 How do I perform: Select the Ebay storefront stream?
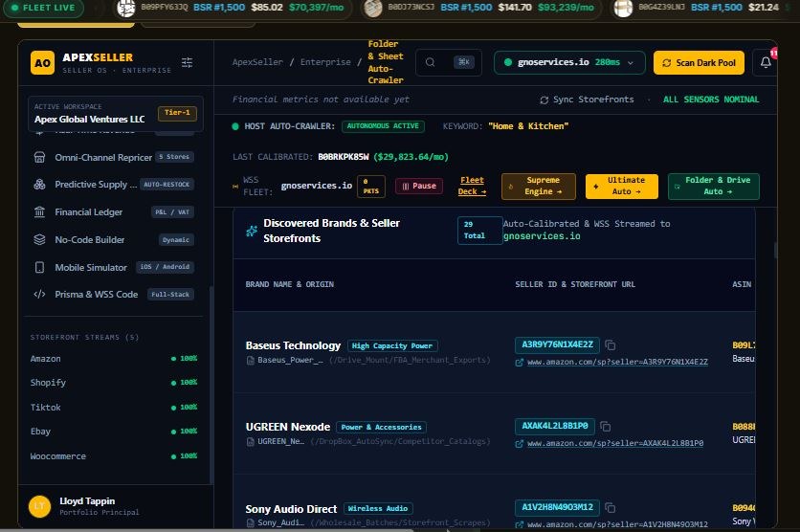click(x=114, y=432)
